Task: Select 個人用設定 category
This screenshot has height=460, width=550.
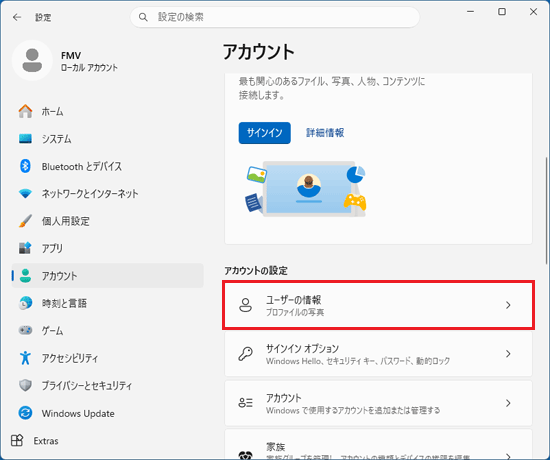Action: 107,221
